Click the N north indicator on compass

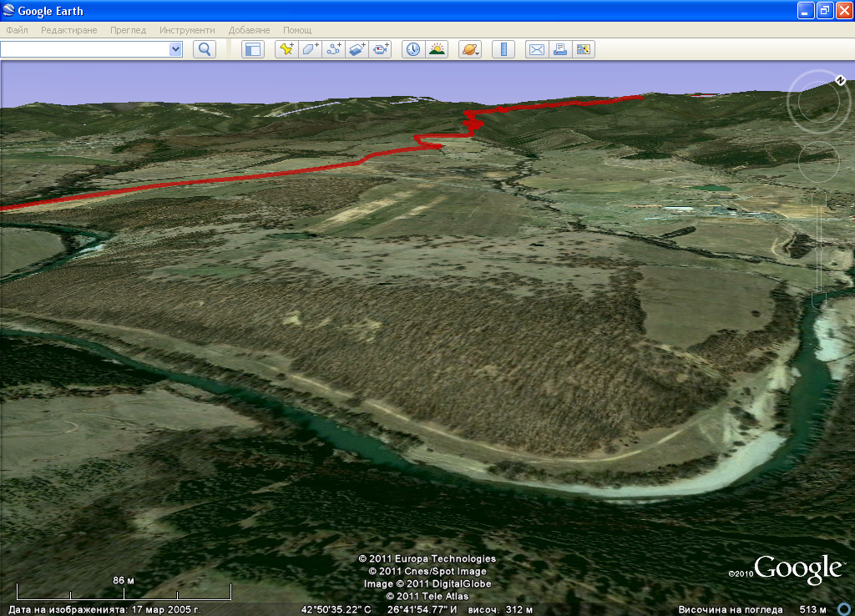(x=840, y=81)
